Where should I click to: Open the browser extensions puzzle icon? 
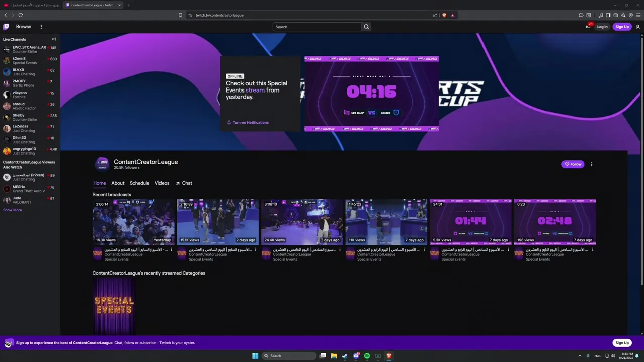click(x=581, y=15)
